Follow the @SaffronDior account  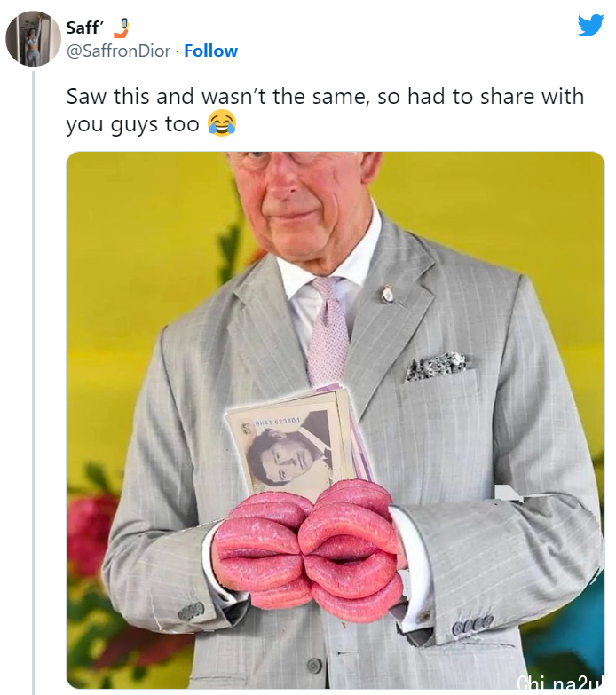tap(211, 51)
